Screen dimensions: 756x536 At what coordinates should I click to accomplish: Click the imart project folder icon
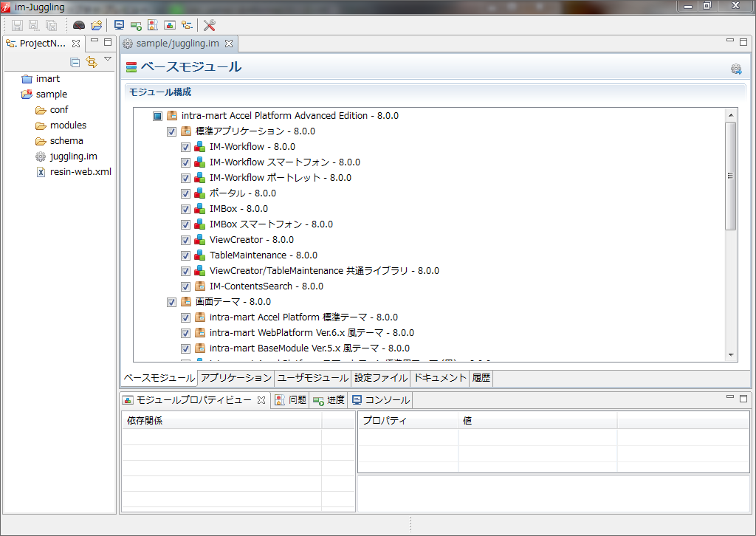point(27,79)
